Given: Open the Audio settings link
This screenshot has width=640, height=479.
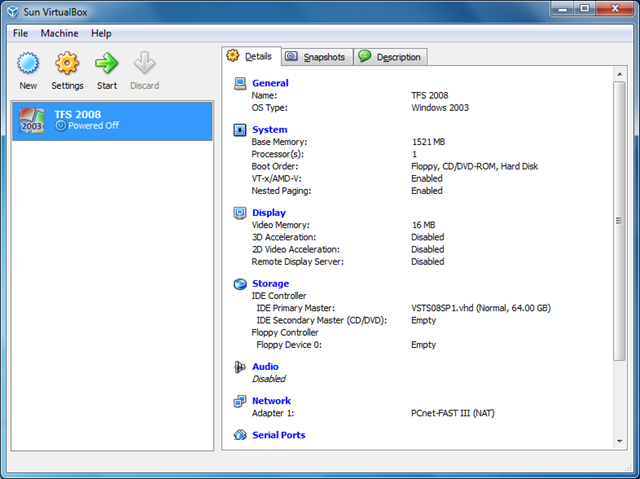Looking at the screenshot, I should pos(265,367).
